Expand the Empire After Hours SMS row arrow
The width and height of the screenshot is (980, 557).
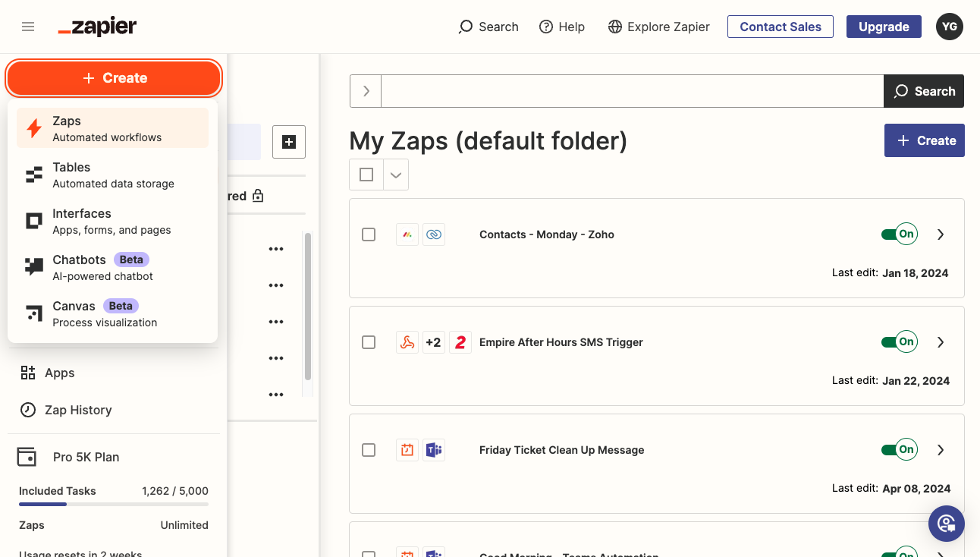coord(941,342)
